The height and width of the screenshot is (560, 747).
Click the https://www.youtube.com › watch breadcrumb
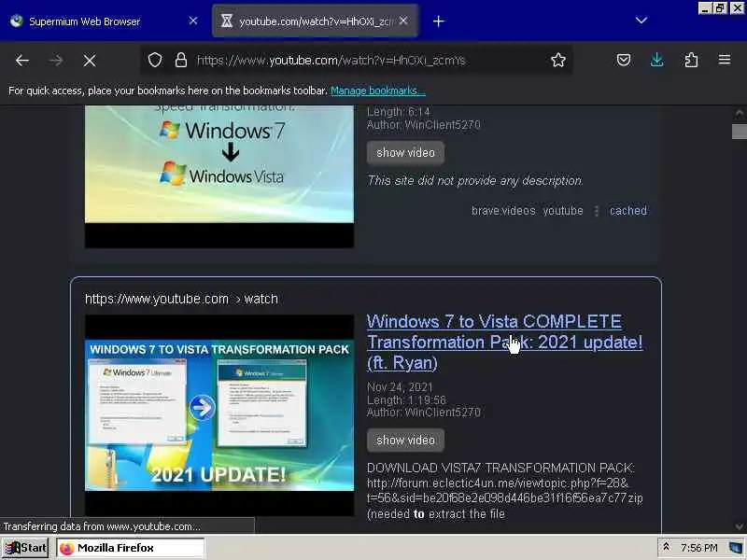181,299
